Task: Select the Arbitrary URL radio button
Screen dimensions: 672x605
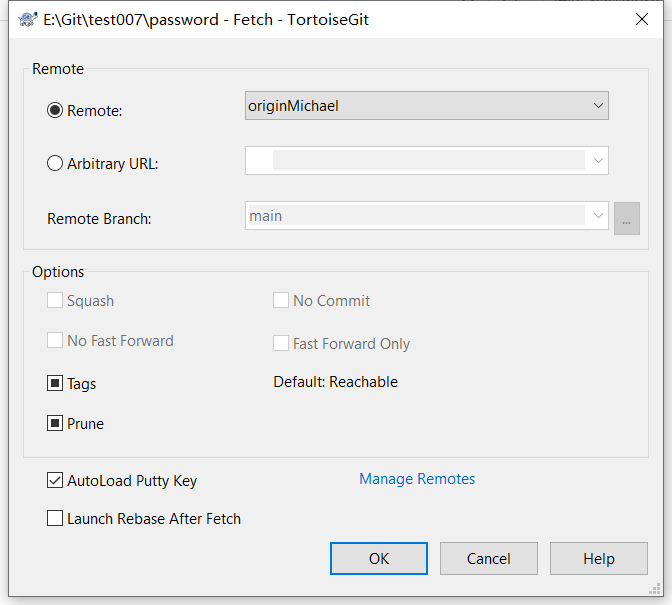Action: coord(55,163)
